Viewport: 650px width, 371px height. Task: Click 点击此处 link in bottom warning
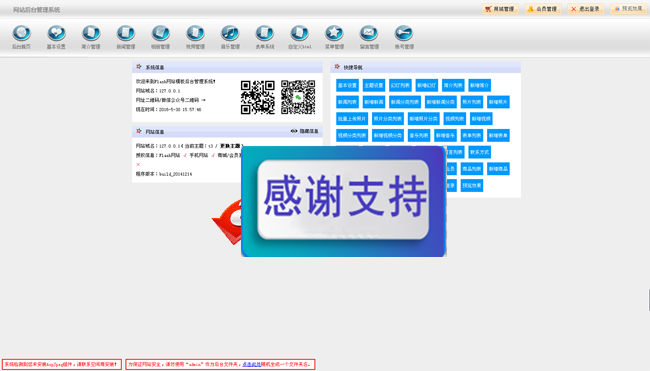(x=252, y=364)
